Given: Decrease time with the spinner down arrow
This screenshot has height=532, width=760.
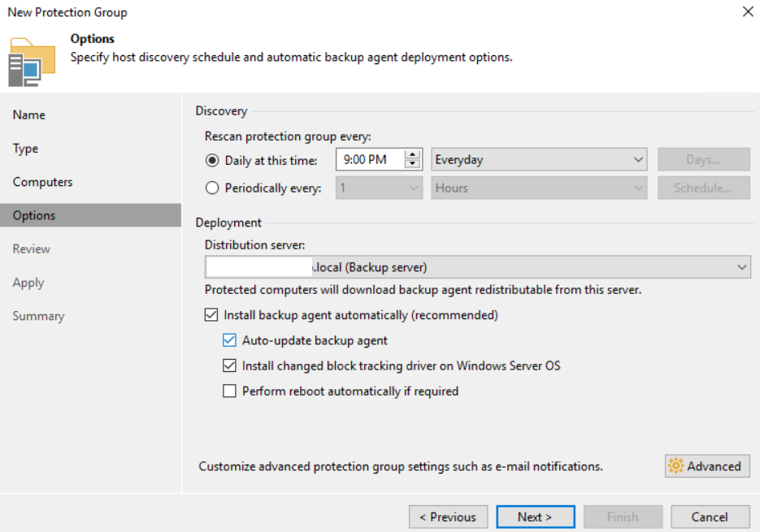Looking at the screenshot, I should click(x=413, y=164).
